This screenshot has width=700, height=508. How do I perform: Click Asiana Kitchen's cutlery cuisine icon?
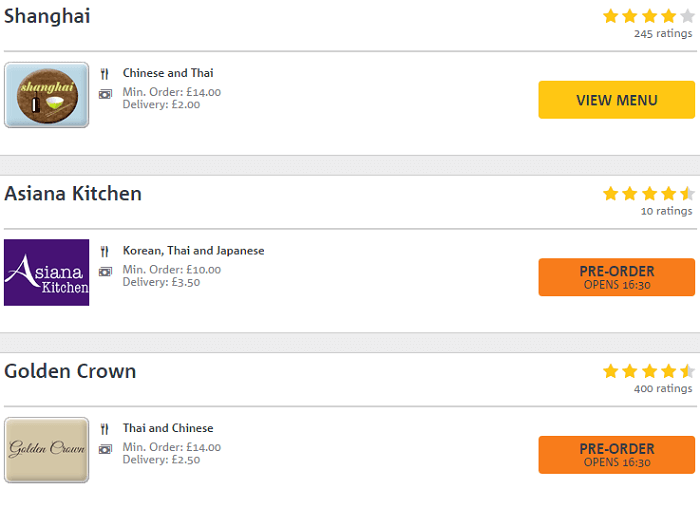(x=104, y=251)
